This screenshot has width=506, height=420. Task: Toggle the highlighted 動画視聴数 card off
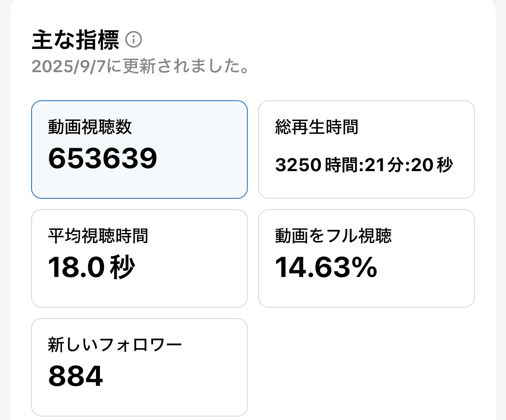point(139,149)
